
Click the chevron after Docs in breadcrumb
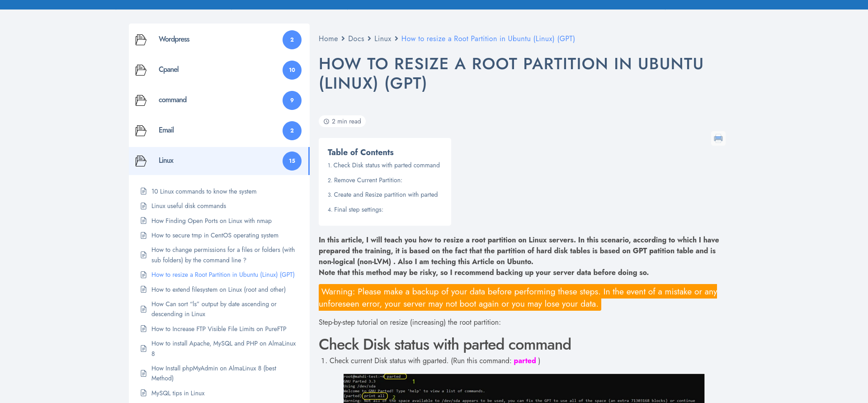pos(369,39)
